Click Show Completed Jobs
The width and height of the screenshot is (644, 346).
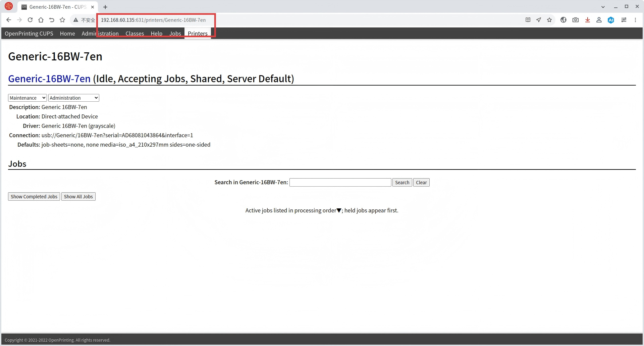(x=34, y=196)
